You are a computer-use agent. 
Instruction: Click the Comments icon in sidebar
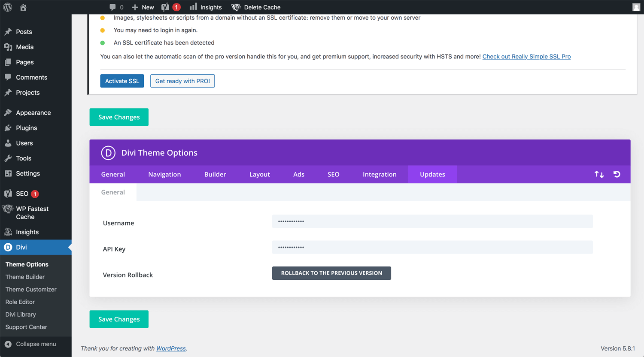pyautogui.click(x=8, y=77)
